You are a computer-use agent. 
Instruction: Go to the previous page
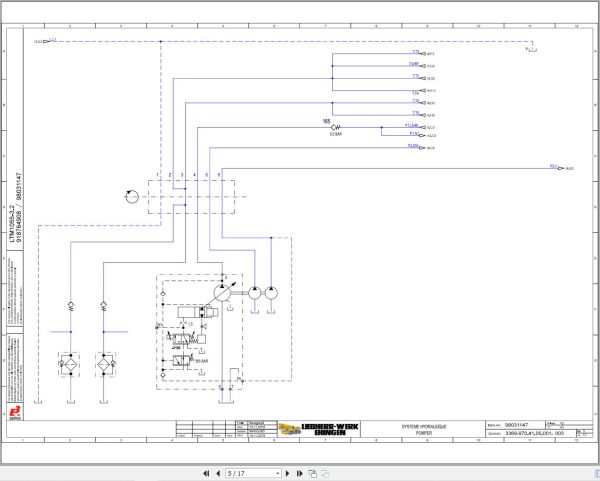[x=218, y=473]
